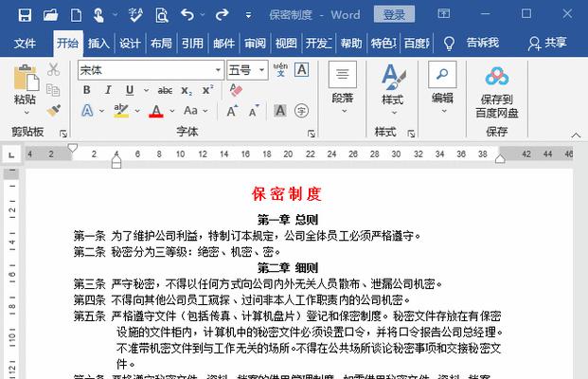Open Change Case Aa menu
The image size is (588, 379).
tap(195, 111)
